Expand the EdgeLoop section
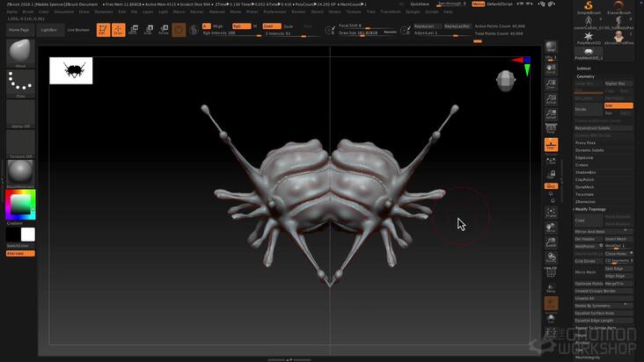Image resolution: width=644 pixels, height=362 pixels. pos(584,157)
